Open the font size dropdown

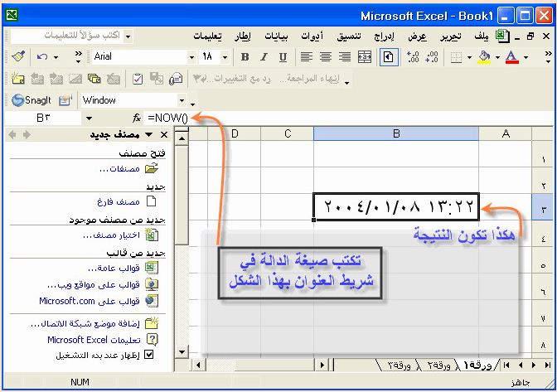225,57
